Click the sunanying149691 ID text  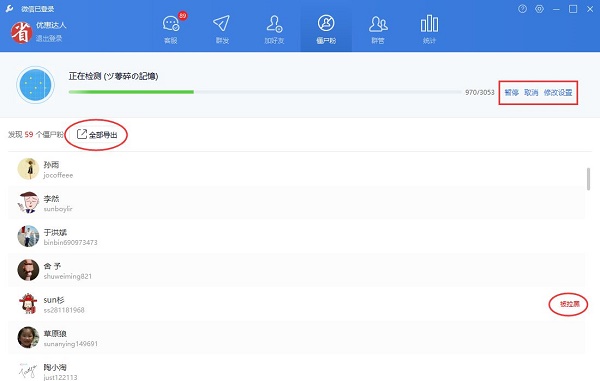(x=70, y=344)
